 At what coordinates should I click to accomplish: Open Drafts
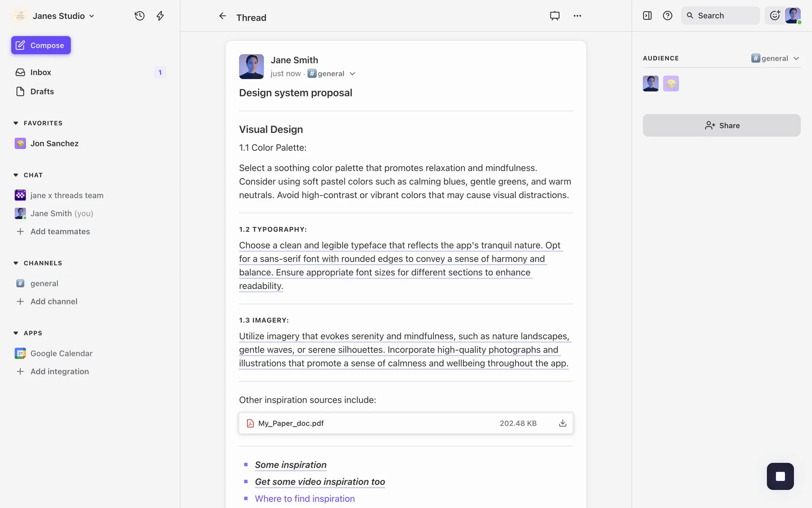tap(42, 91)
